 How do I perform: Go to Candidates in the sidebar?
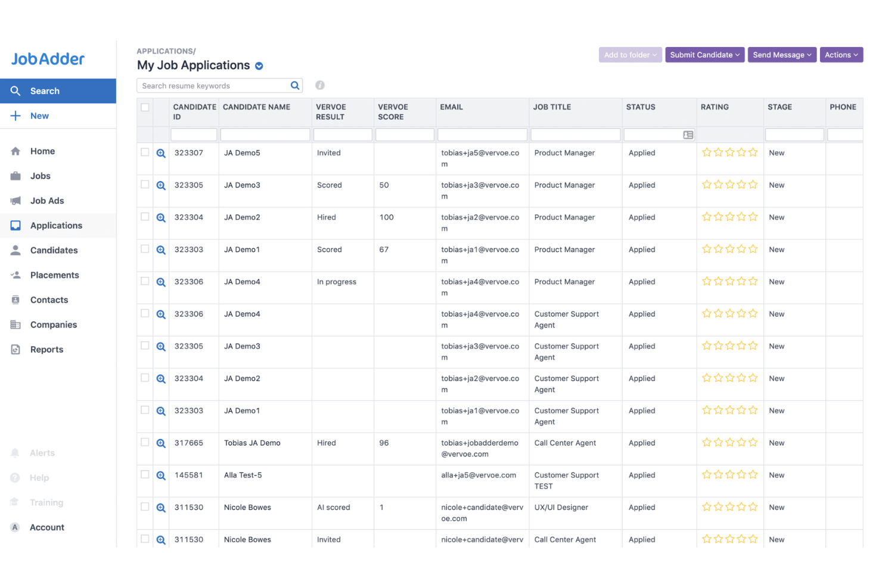click(58, 250)
